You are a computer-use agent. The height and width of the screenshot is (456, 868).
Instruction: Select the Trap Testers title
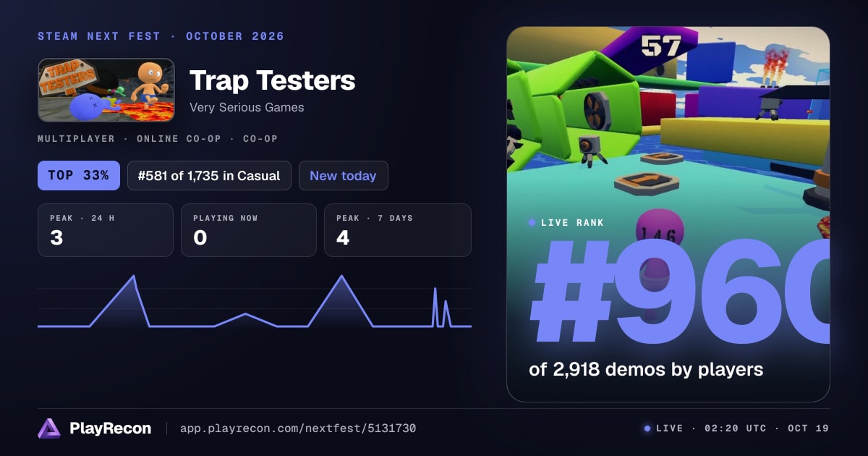[273, 80]
